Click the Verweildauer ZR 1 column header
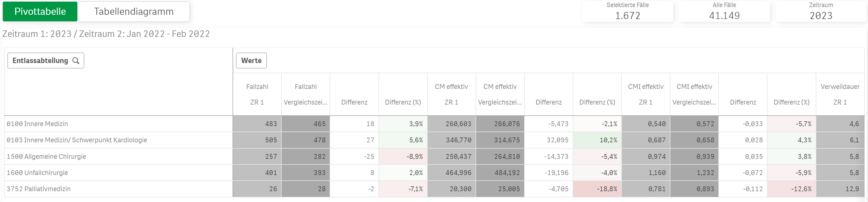The height and width of the screenshot is (202, 868). [x=840, y=94]
